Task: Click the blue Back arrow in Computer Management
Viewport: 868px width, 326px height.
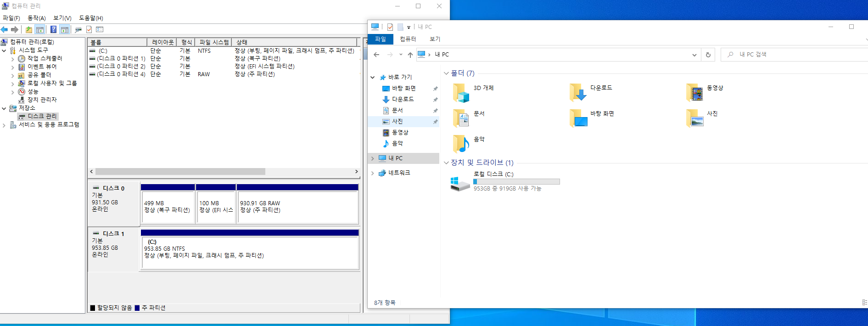Action: point(5,29)
